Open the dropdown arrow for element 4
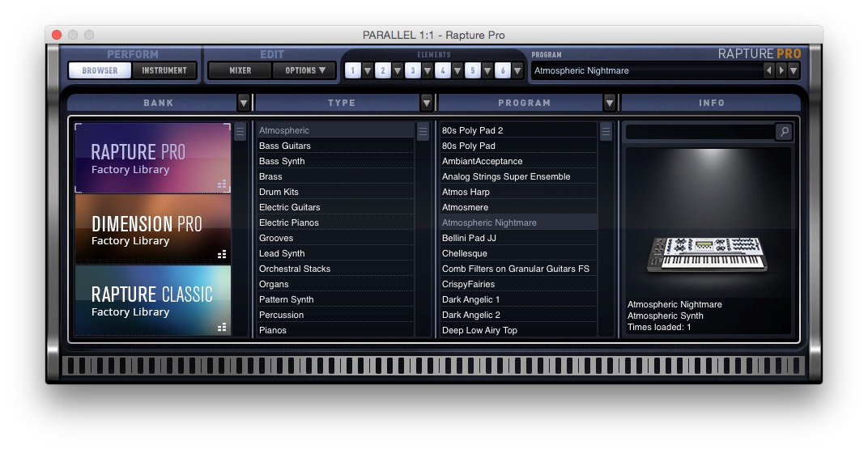This screenshot has width=868, height=449. (x=457, y=70)
